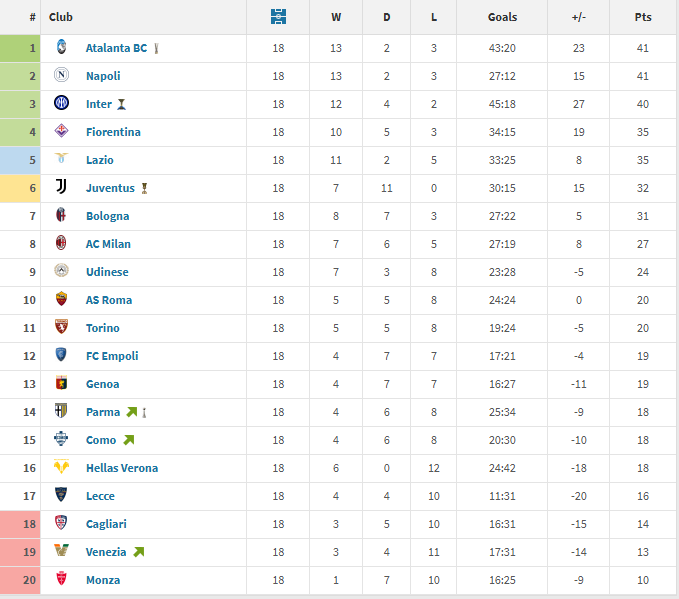Click the Atalanta BC club crest
The image size is (679, 599).
tap(61, 47)
